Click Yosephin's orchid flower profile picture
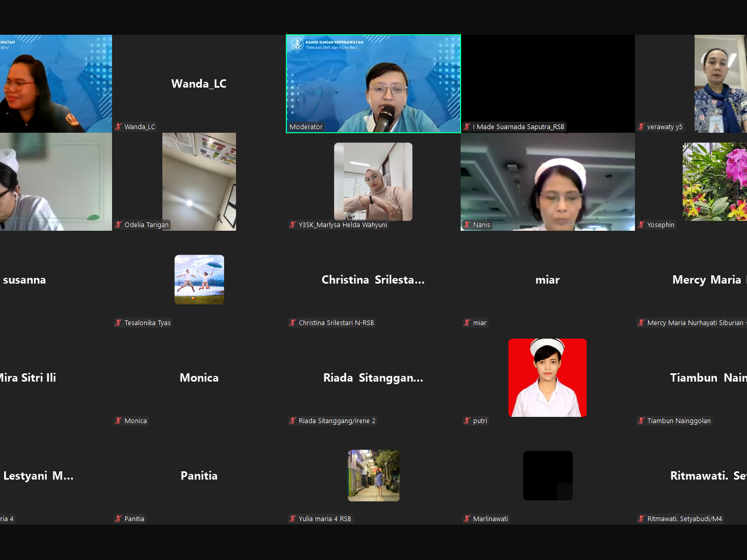Image resolution: width=747 pixels, height=560 pixels. tap(715, 181)
